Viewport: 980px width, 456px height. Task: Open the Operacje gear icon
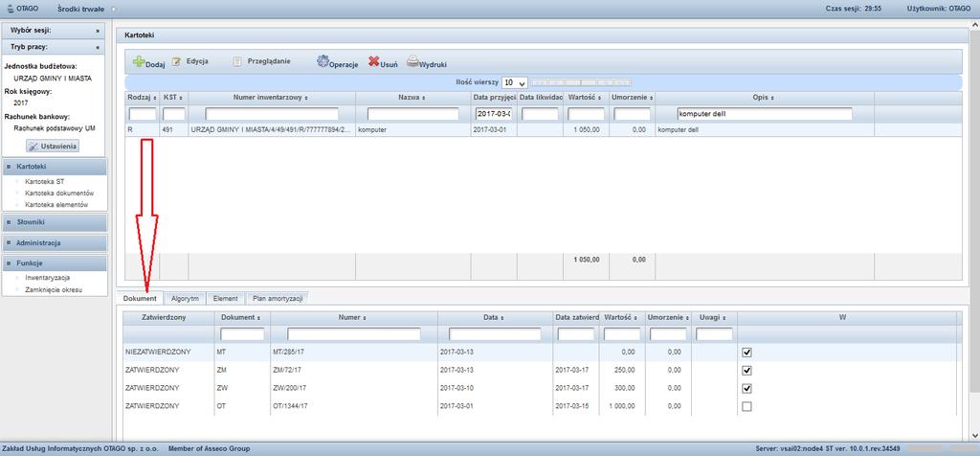[323, 61]
